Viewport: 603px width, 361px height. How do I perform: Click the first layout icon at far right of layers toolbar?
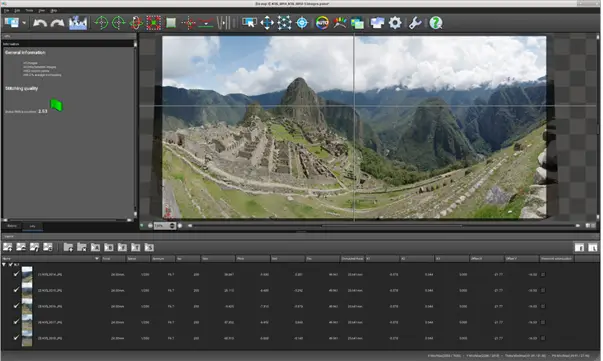coord(579,248)
